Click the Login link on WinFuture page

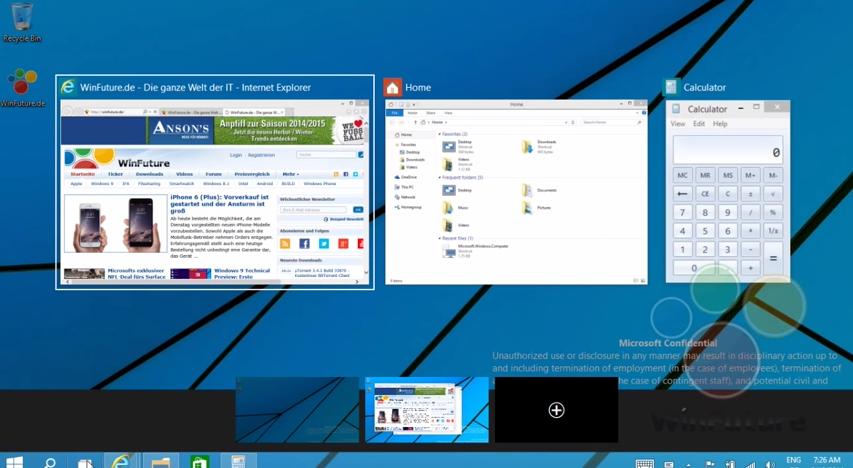pyautogui.click(x=236, y=155)
